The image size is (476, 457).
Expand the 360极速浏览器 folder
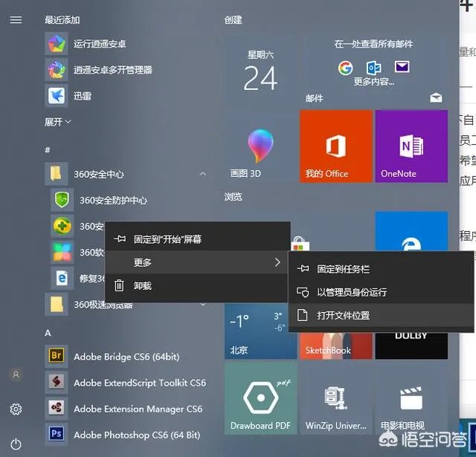pos(126,305)
